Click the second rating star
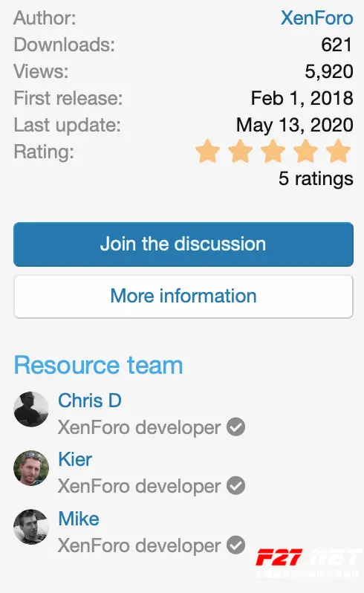Image resolution: width=364 pixels, height=593 pixels. click(x=241, y=151)
